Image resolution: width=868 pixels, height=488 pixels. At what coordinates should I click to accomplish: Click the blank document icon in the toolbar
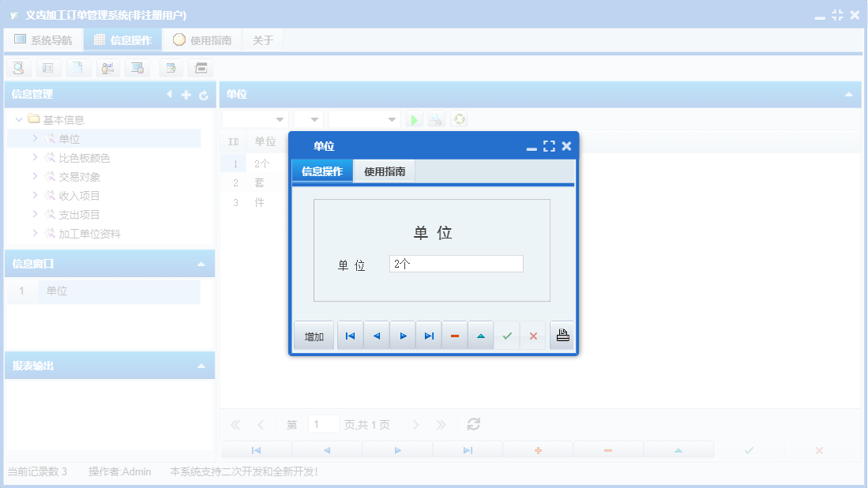[78, 68]
